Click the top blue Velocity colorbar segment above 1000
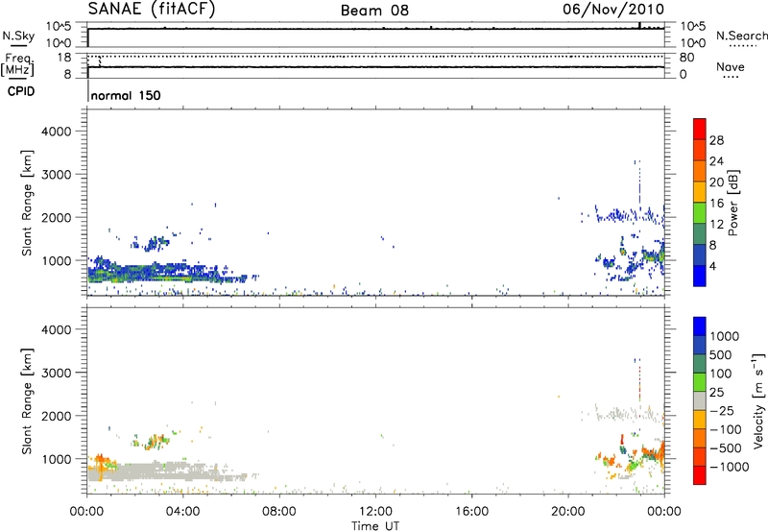Image resolution: width=768 pixels, height=532 pixels. tap(700, 326)
